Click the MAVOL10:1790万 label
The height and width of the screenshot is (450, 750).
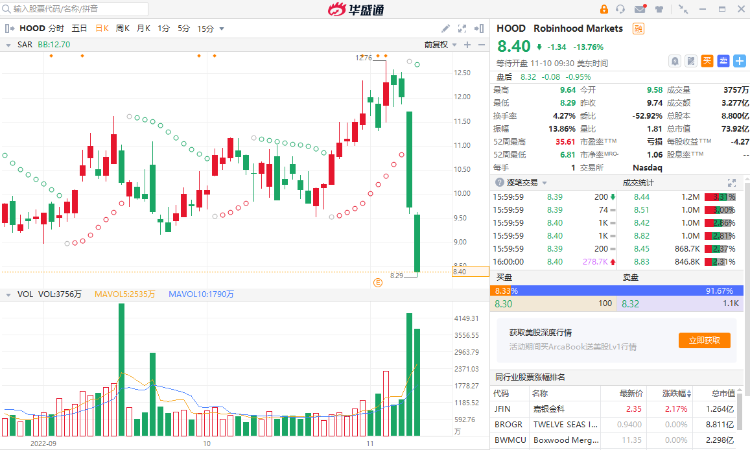(201, 295)
